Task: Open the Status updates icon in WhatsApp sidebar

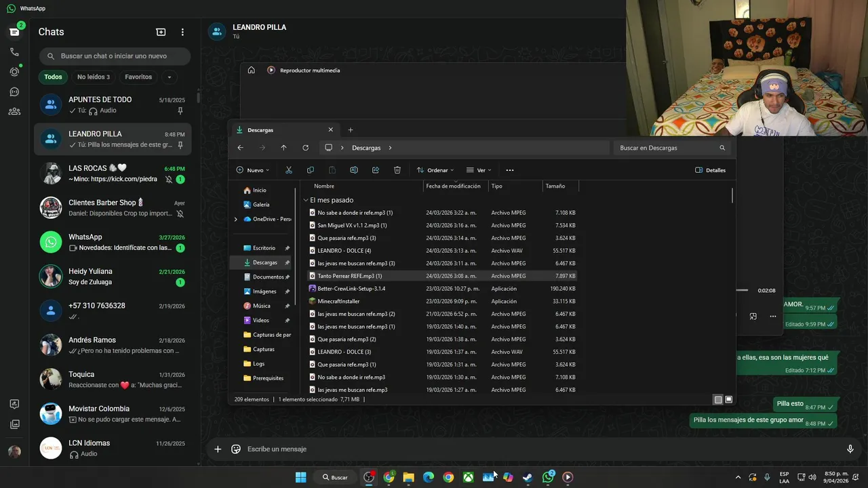Action: [14, 72]
